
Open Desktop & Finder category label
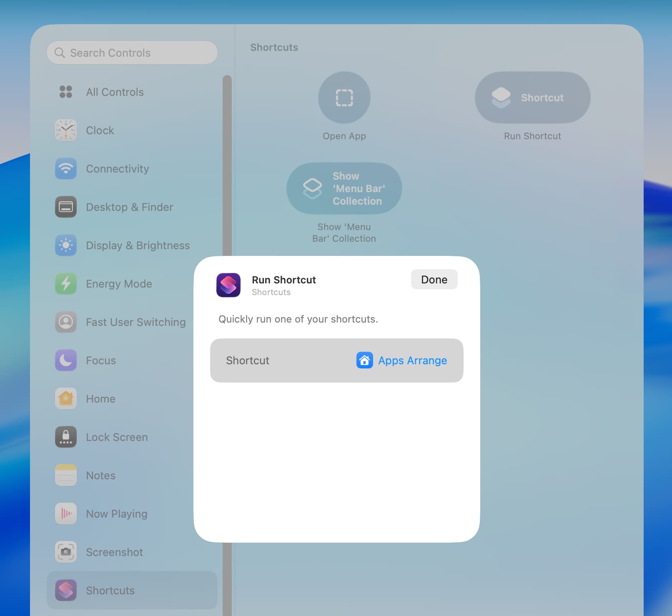click(129, 207)
